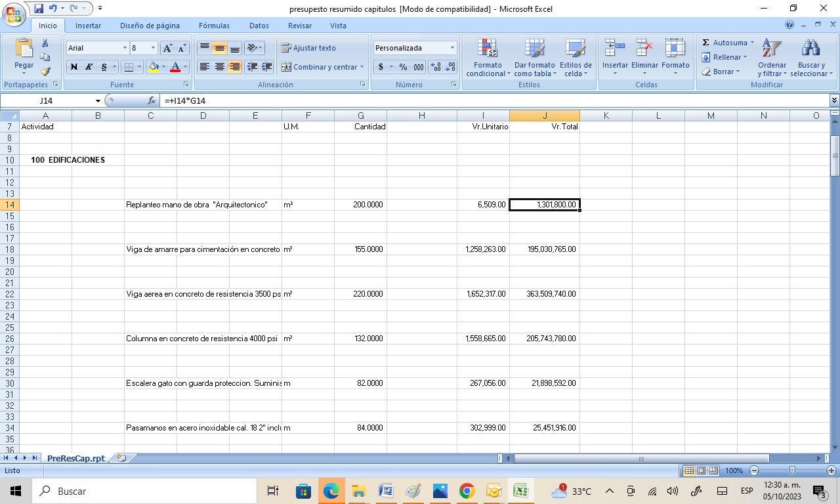This screenshot has width=840, height=504.
Task: Align cell text to the left
Action: [x=205, y=67]
